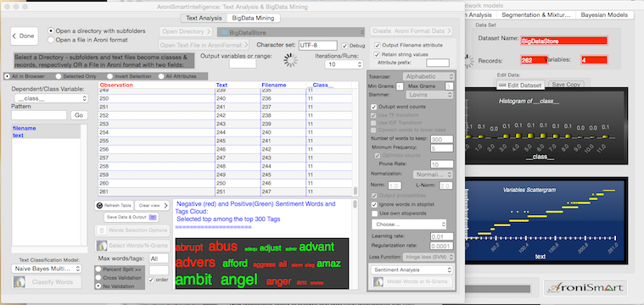Click the Max words/tags All field
The height and width of the screenshot is (305, 644).
[159, 258]
